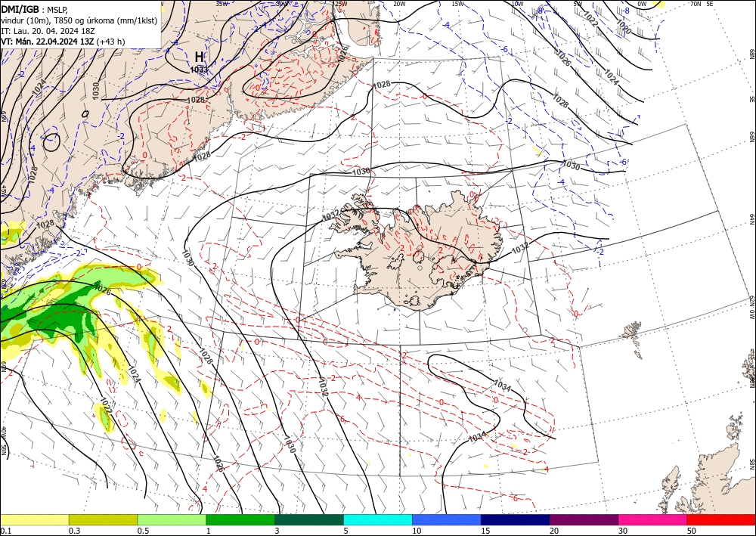Image resolution: width=756 pixels, height=536 pixels.
Task: Click the cyan 5–10 legend swatch
Action: click(x=378, y=519)
